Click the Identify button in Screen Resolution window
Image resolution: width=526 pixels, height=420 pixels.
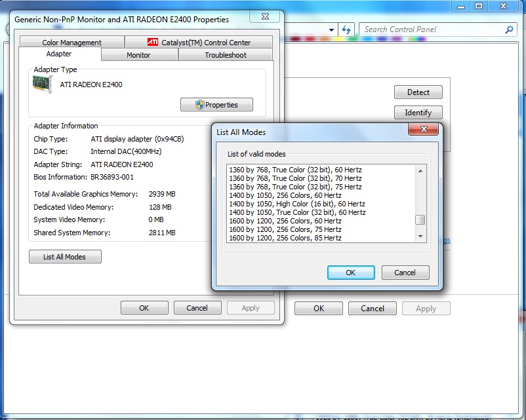point(418,112)
